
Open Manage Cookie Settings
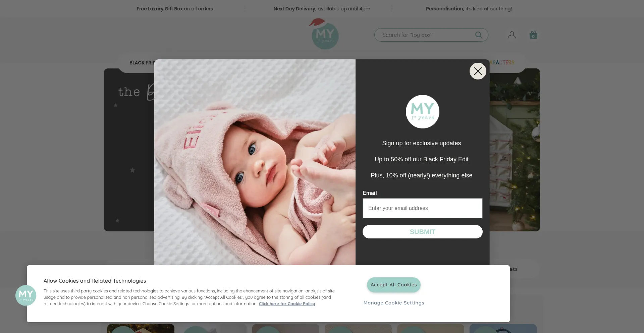point(394,303)
